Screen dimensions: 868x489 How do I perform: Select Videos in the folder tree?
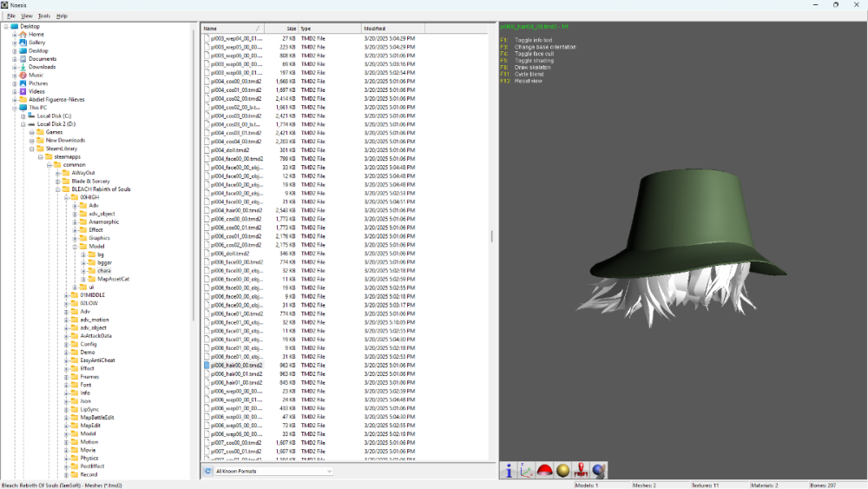(36, 91)
